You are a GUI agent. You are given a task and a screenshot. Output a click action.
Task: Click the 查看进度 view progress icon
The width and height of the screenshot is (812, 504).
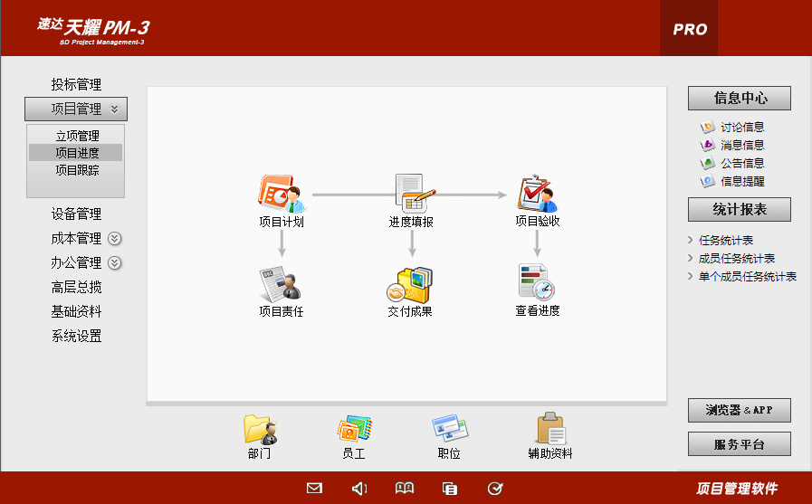(x=537, y=284)
